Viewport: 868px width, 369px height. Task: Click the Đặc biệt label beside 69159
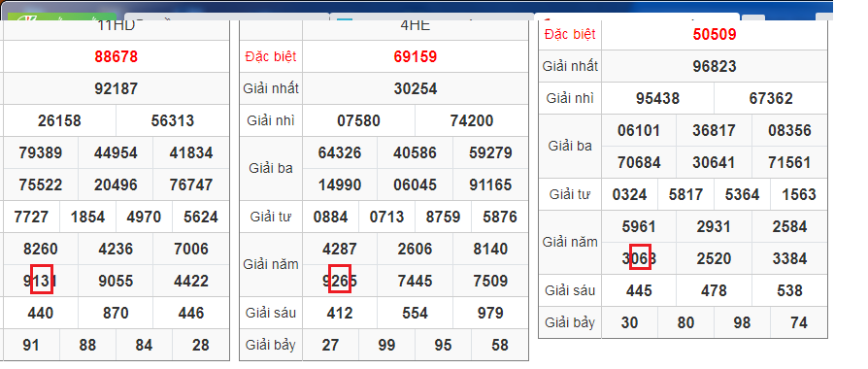pos(271,56)
